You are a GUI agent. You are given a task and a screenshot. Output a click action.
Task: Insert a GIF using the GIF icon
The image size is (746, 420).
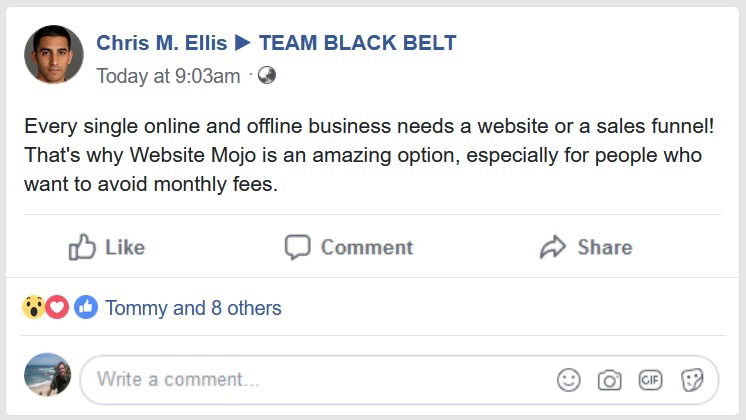tap(651, 380)
